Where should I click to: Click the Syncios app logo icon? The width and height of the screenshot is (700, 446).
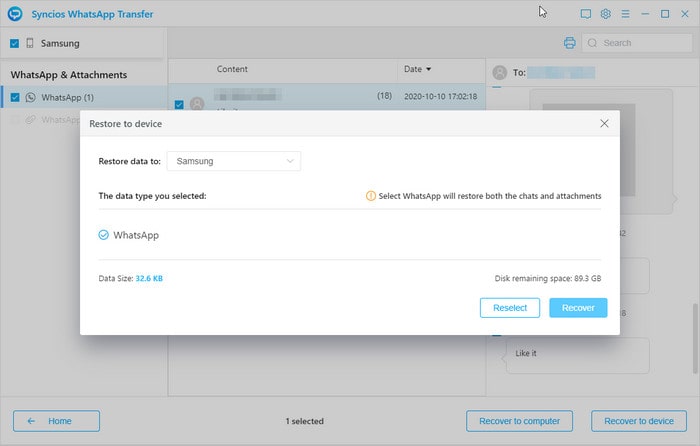pyautogui.click(x=15, y=14)
